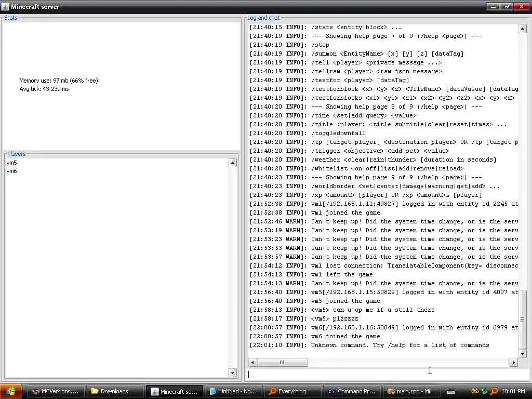Click the log's horizontal scrollbar thumb
Viewport: 532px width, 399px height.
(282, 362)
